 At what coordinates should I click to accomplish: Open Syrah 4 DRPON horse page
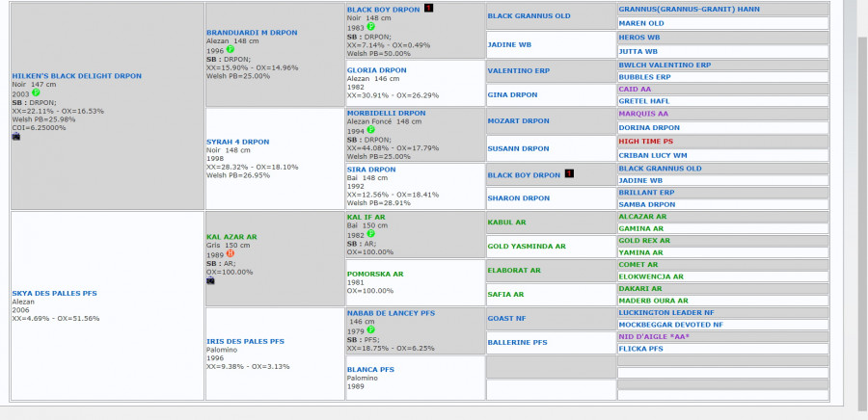(x=237, y=142)
